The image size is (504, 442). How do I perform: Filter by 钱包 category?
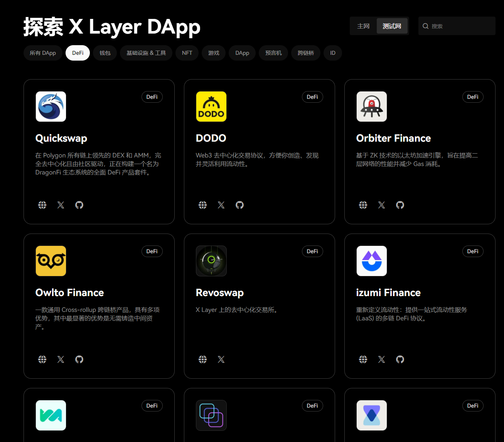105,53
